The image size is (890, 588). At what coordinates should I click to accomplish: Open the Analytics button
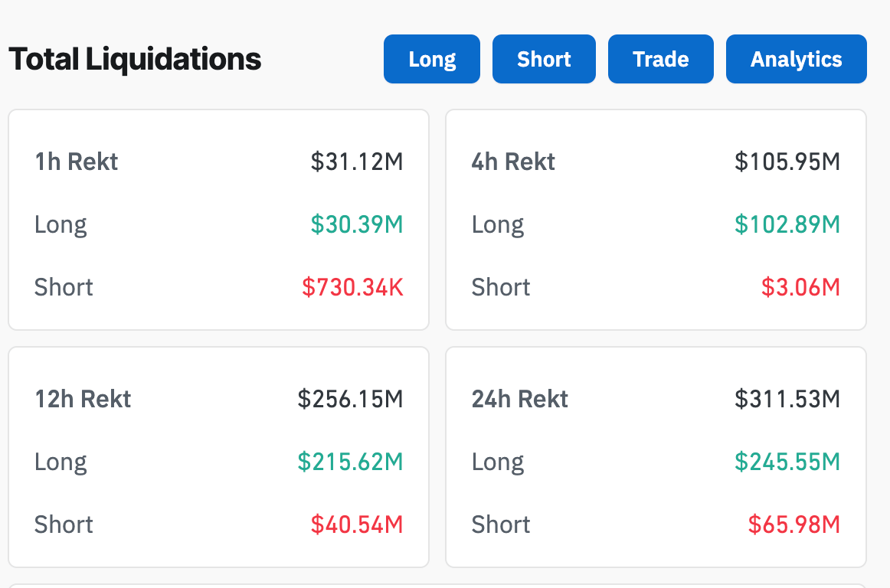point(796,59)
